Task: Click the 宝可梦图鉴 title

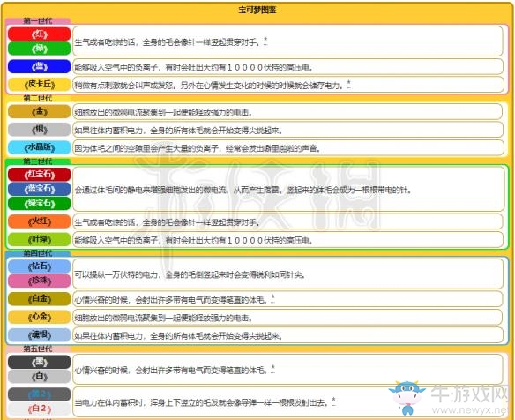Action: point(257,10)
